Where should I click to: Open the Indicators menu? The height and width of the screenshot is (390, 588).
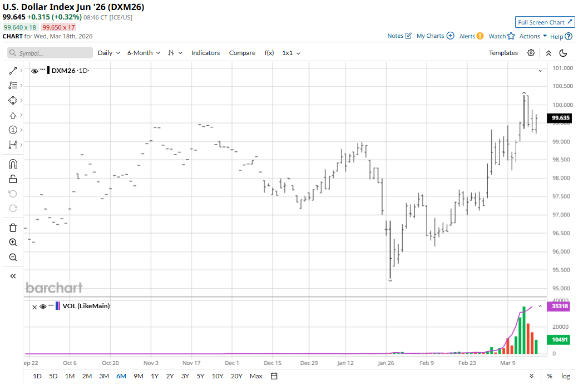tap(205, 53)
